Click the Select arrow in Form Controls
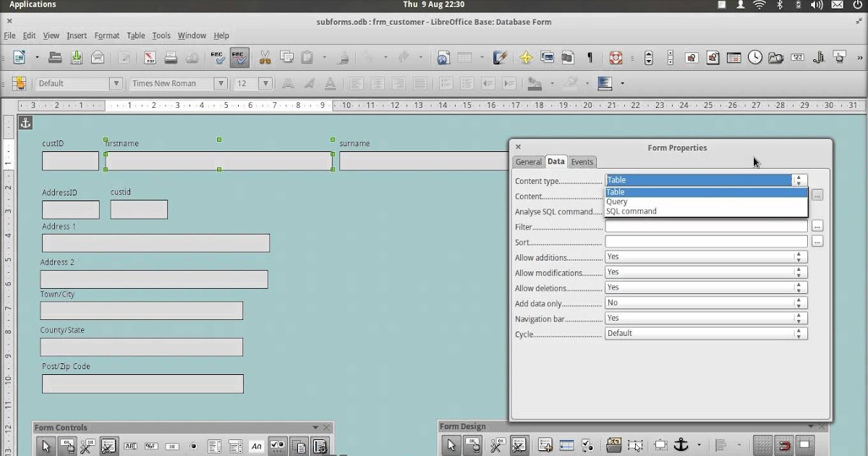This screenshot has width=868, height=456. point(46,446)
